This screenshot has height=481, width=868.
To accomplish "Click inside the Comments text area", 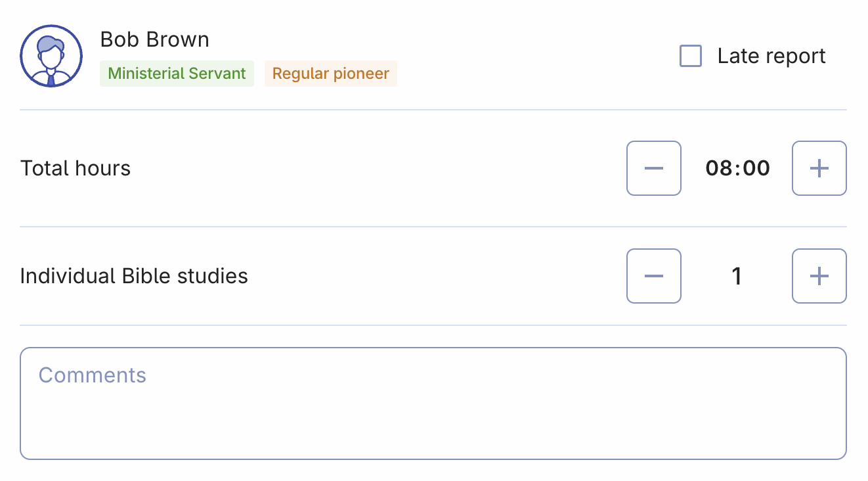I will pyautogui.click(x=433, y=401).
